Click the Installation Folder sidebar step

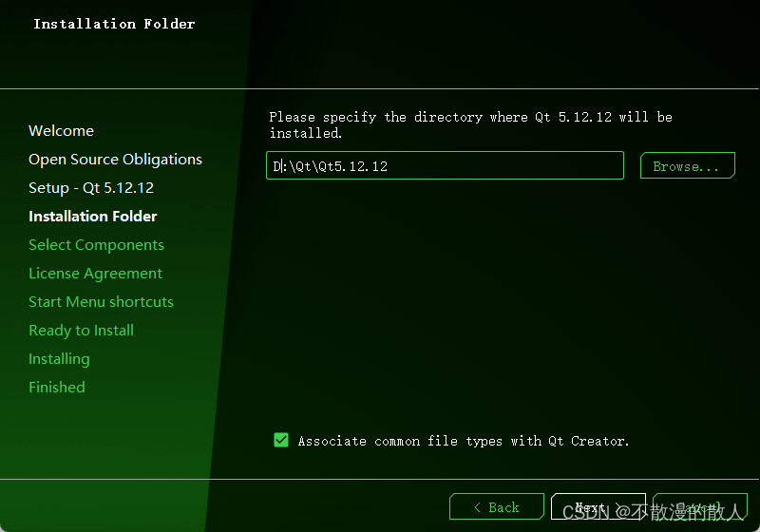[x=92, y=216]
